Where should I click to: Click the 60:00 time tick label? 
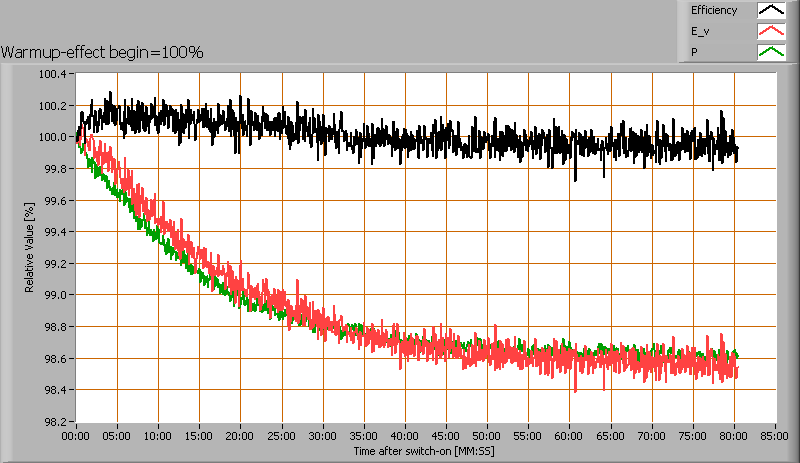(569, 437)
